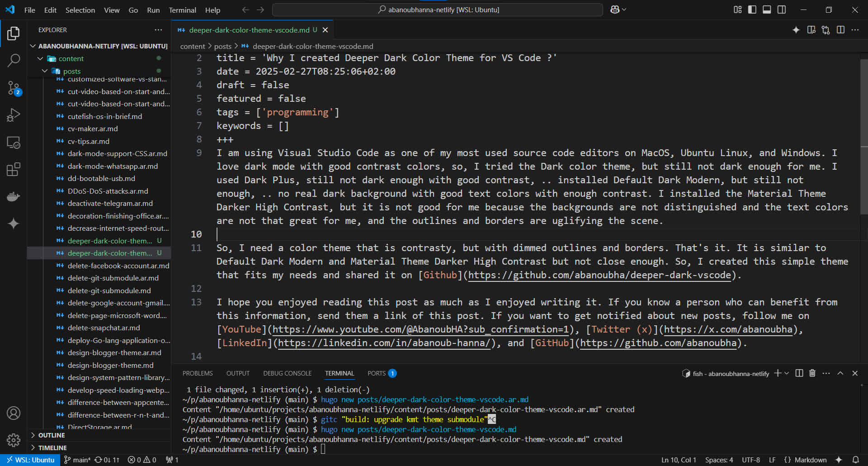Click the Manage gear icon
This screenshot has width=868, height=466.
click(x=14, y=440)
